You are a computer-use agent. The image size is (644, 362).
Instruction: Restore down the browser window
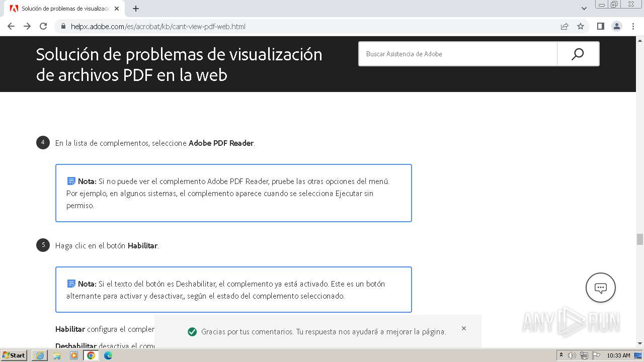pos(614,4)
